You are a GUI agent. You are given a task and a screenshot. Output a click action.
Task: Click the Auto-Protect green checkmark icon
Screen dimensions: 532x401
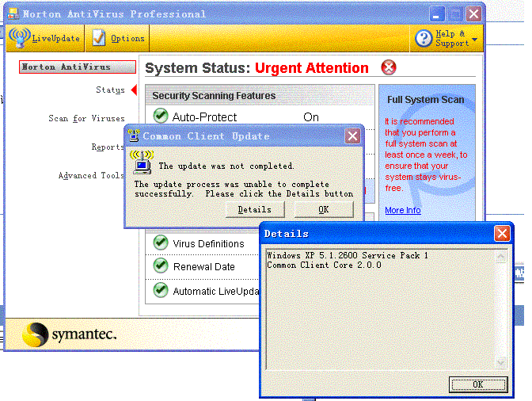[161, 116]
